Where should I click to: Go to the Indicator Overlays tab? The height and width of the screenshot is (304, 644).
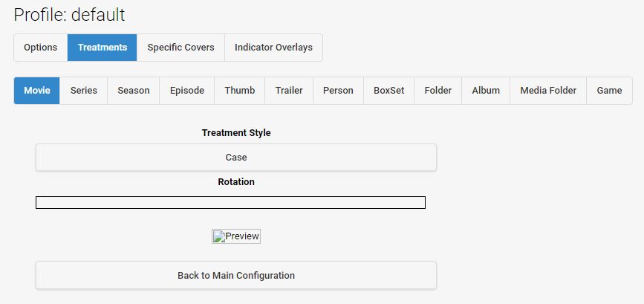pyautogui.click(x=273, y=48)
